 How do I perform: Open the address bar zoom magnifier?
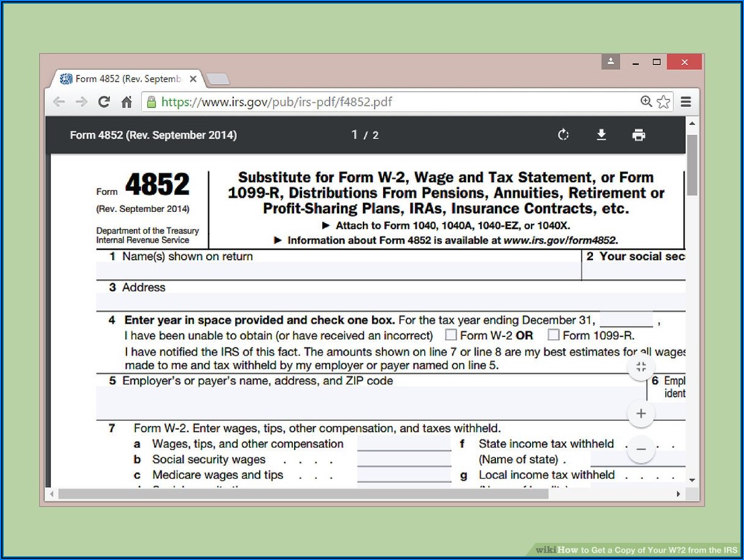pyautogui.click(x=646, y=101)
